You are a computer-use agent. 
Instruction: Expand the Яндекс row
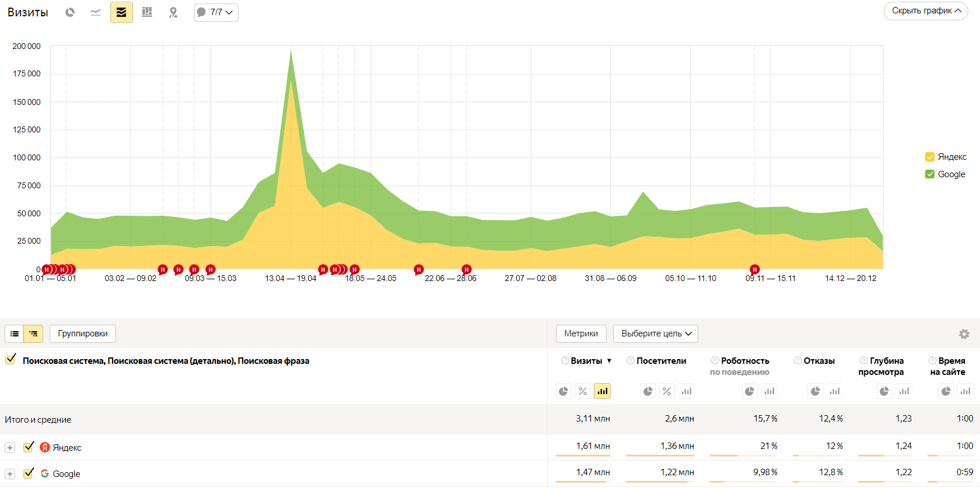point(10,448)
